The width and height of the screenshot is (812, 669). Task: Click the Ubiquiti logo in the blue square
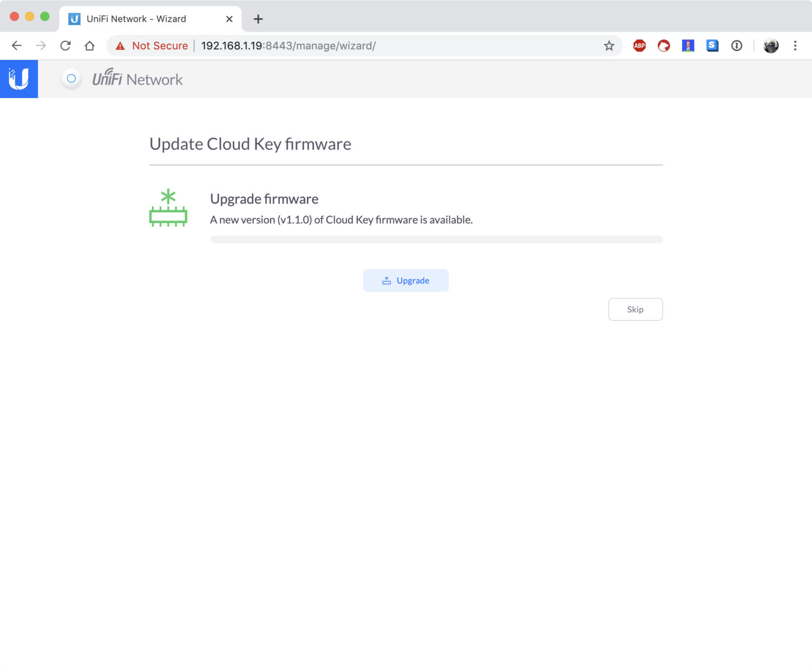19,79
